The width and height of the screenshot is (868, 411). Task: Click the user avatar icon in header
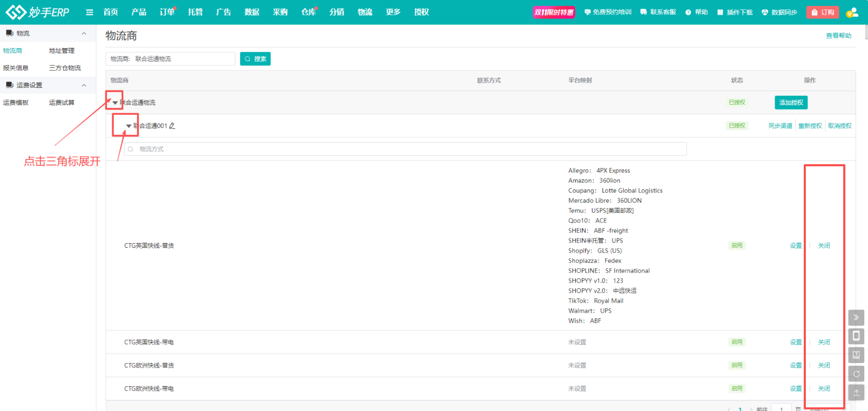pyautogui.click(x=852, y=12)
